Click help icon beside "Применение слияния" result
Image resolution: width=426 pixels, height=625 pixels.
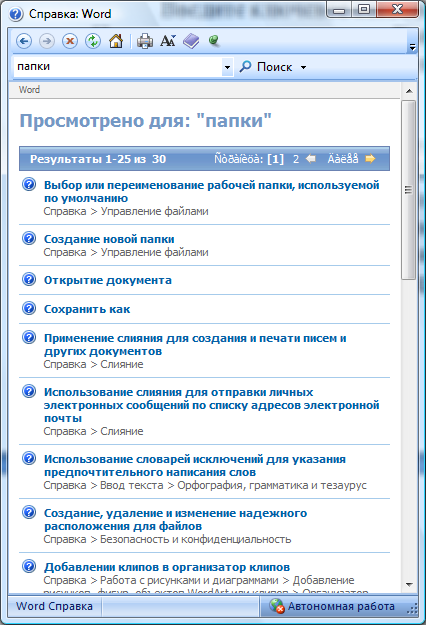coord(29,337)
